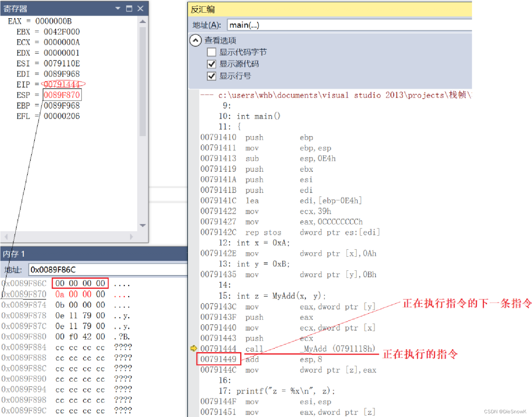
Task: Click disassembly address 0079141C lea line
Action: click(218, 201)
